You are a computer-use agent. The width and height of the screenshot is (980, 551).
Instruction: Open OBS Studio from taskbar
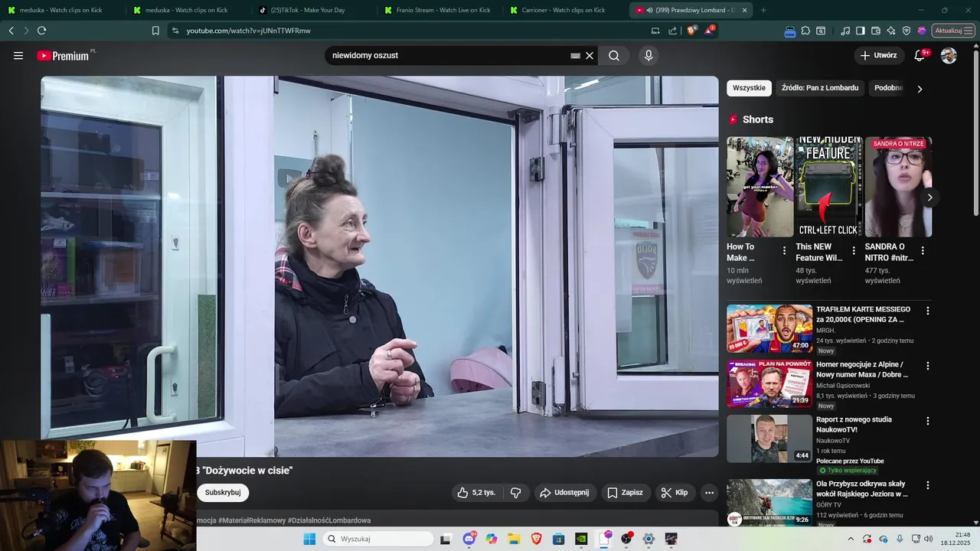coord(626,539)
